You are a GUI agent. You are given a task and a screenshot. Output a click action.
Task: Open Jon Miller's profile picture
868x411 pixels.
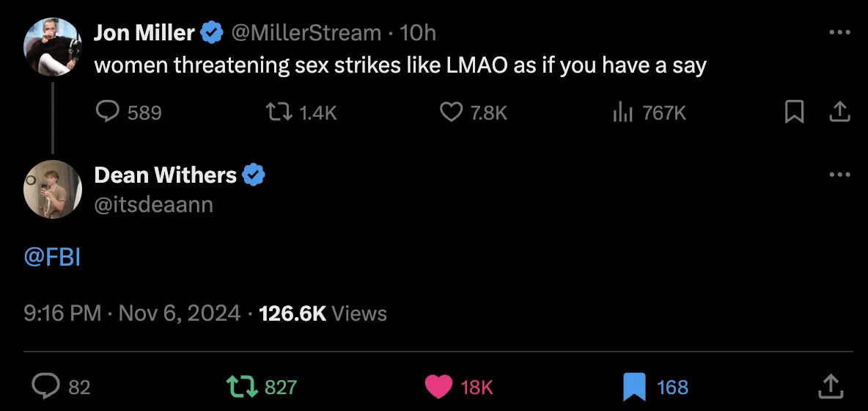tap(53, 46)
